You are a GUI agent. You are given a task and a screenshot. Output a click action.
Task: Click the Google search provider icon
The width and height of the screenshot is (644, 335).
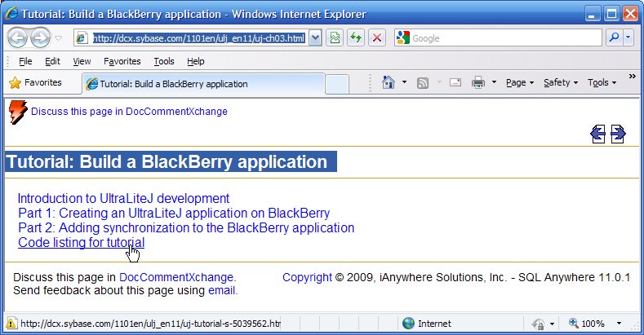[403, 37]
